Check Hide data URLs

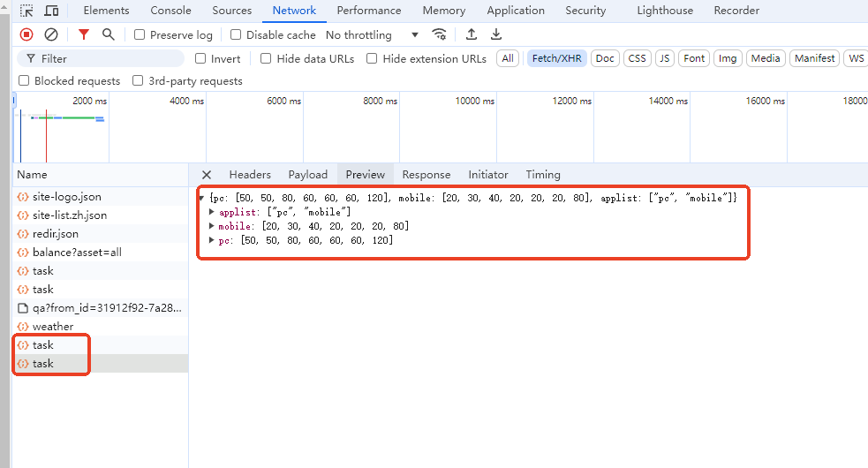coord(266,58)
